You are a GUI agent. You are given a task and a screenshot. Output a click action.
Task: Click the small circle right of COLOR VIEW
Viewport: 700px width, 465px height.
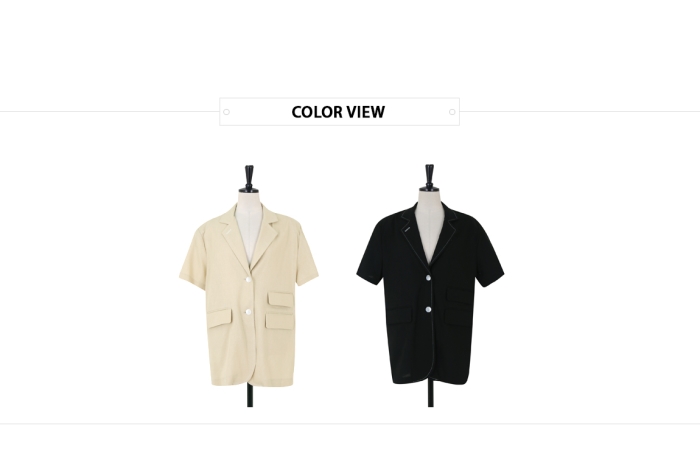pyautogui.click(x=452, y=112)
